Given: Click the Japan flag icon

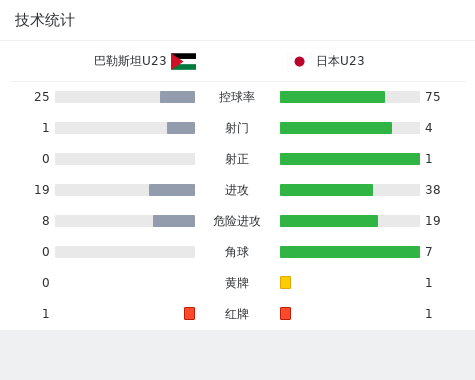Looking at the screenshot, I should [299, 61].
